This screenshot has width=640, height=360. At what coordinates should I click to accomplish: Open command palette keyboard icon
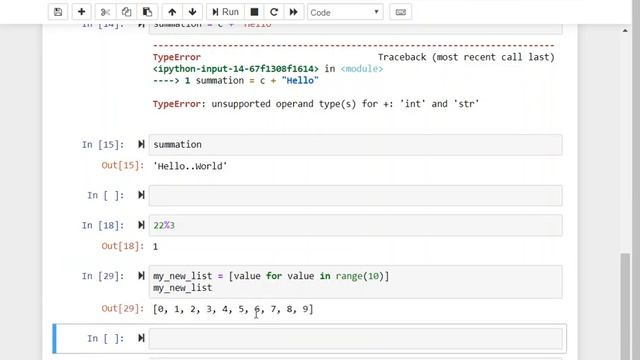click(401, 12)
